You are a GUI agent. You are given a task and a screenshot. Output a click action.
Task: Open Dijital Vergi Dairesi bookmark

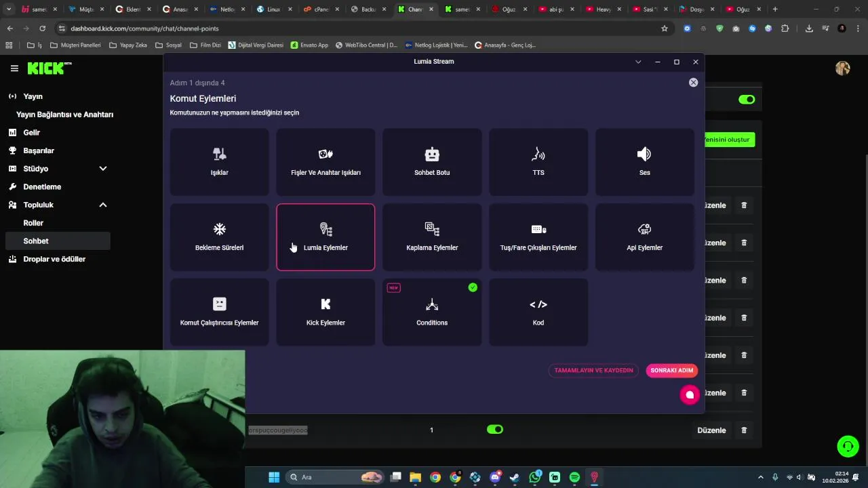point(256,45)
